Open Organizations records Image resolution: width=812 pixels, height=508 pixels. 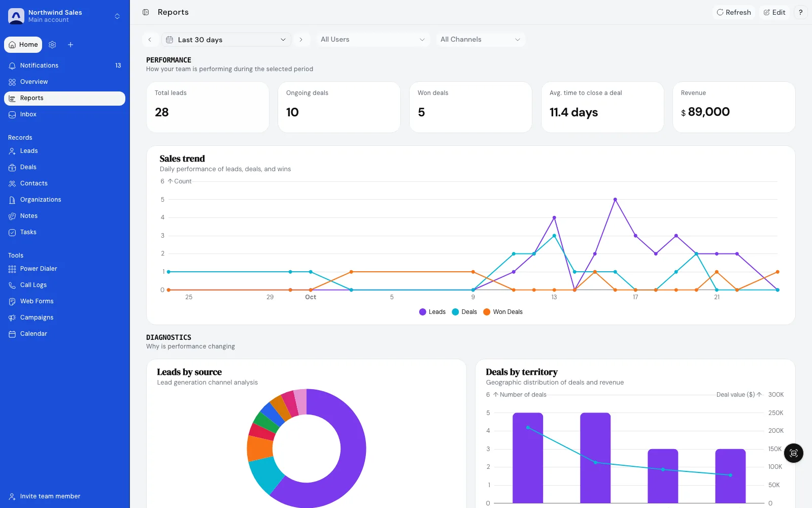pos(64,200)
